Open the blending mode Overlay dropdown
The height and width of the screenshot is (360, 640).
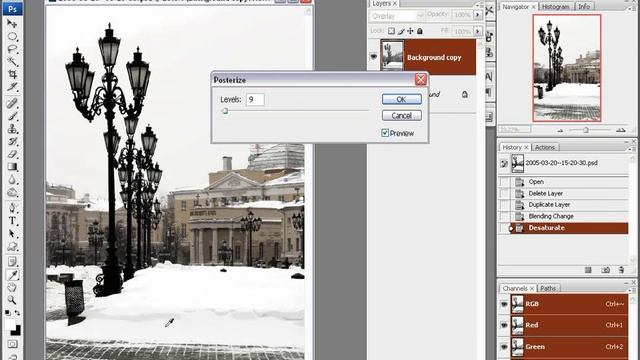pos(397,16)
